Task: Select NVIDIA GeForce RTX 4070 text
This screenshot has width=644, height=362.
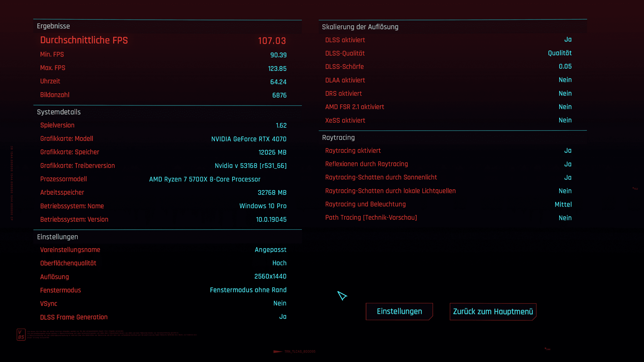Action: [x=249, y=139]
